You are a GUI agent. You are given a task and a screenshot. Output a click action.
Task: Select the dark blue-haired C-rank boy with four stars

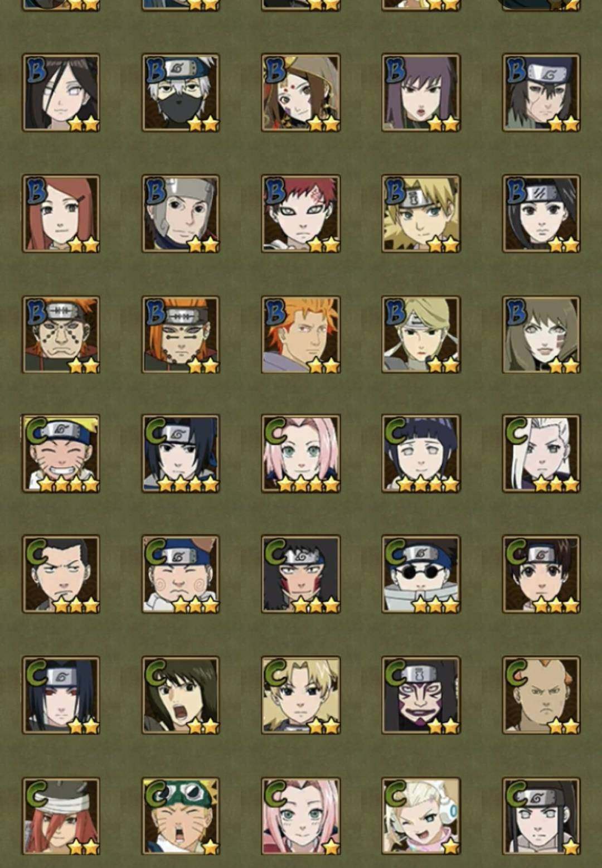181,453
